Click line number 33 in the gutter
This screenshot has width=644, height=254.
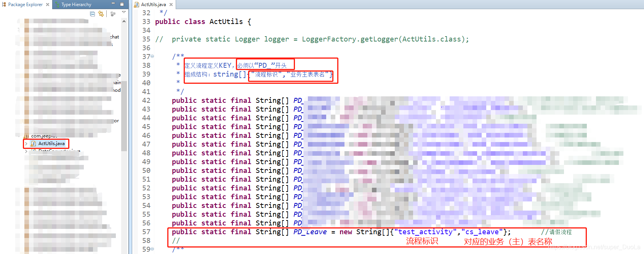[x=146, y=22]
